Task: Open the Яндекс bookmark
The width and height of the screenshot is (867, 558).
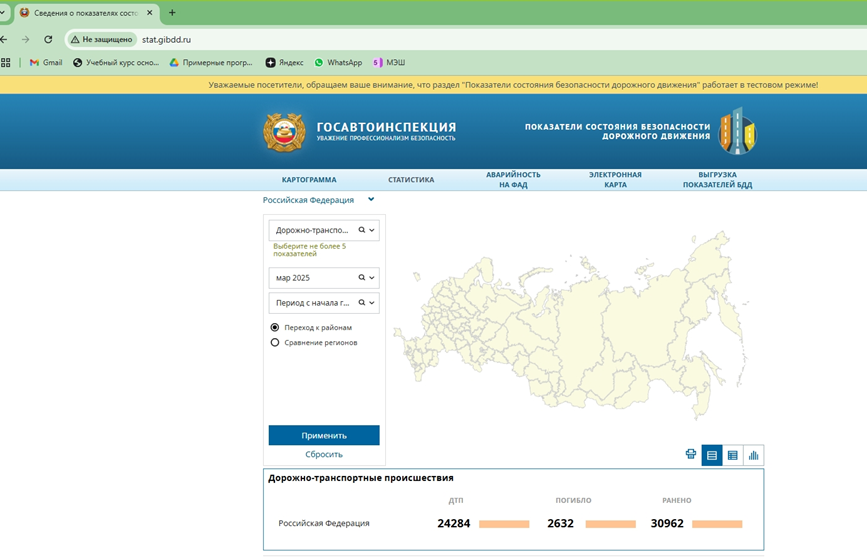Action: click(x=285, y=62)
